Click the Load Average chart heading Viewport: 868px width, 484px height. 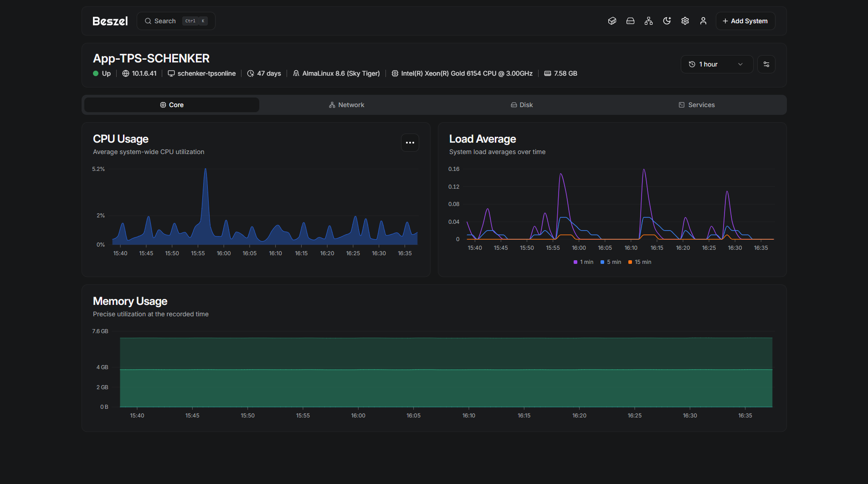(483, 139)
